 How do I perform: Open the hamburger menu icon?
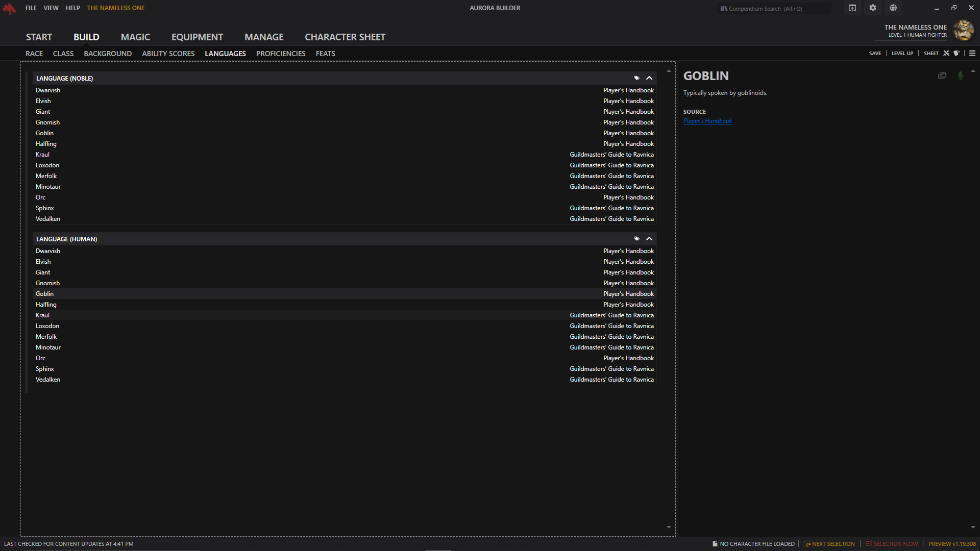972,53
